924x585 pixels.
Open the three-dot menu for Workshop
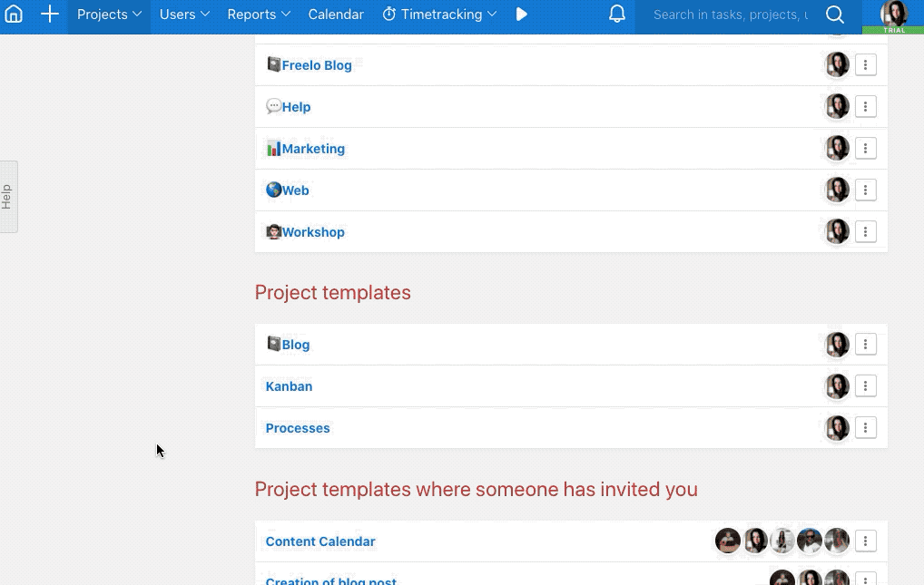click(865, 232)
